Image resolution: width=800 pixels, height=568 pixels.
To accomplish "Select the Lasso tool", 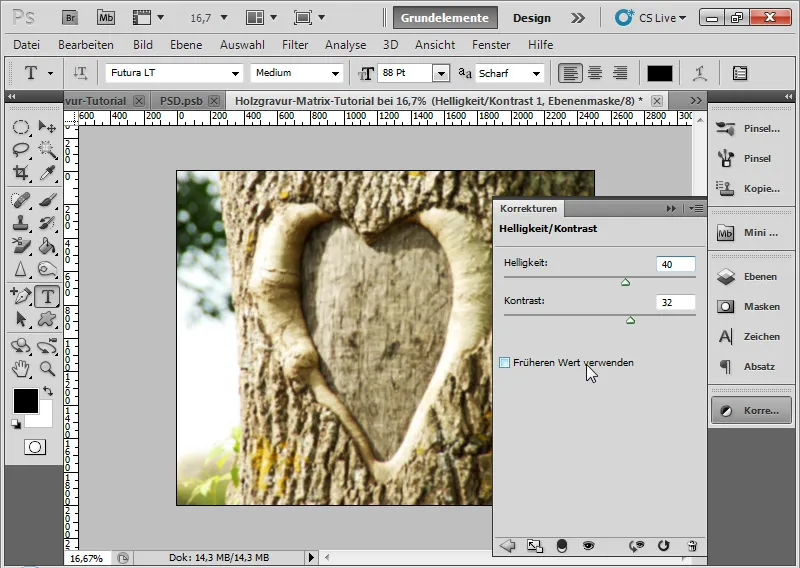I will [20, 150].
